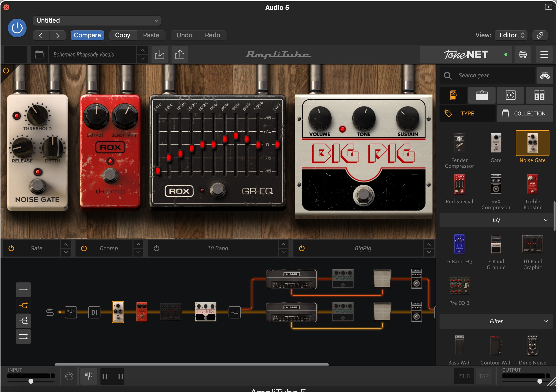The width and height of the screenshot is (557, 392).
Task: Click the tuner icon in signal chain
Action: [x=71, y=312]
